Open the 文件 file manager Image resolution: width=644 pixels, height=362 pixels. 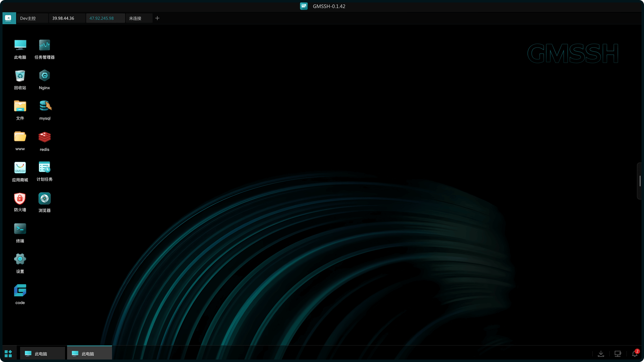pos(20,106)
